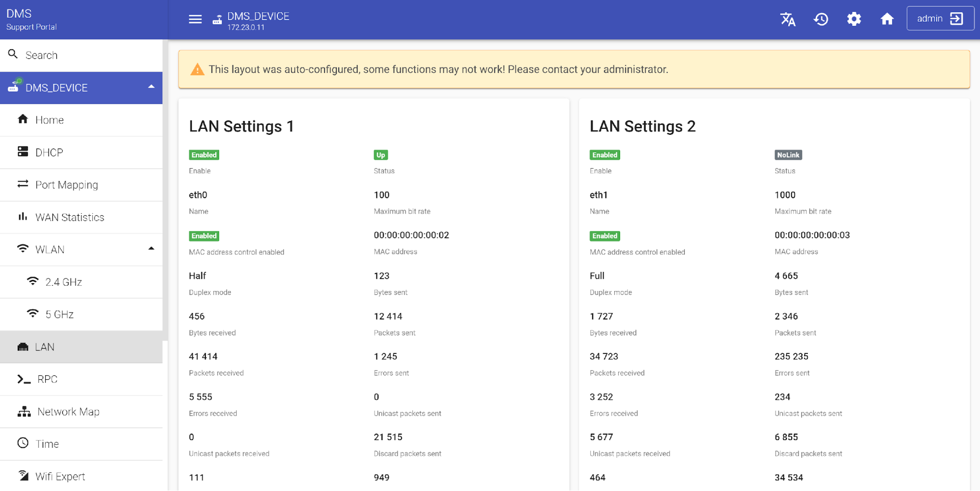
Task: Select the 5 GHz WLAN entry
Action: (59, 314)
